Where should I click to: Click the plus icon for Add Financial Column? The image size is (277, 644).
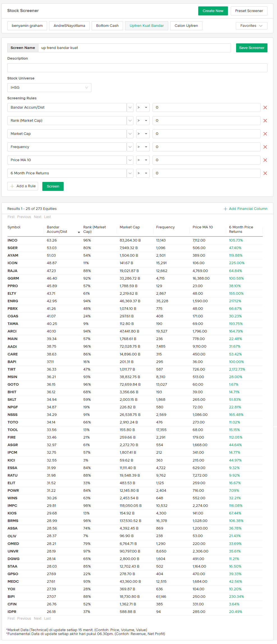pyautogui.click(x=225, y=209)
